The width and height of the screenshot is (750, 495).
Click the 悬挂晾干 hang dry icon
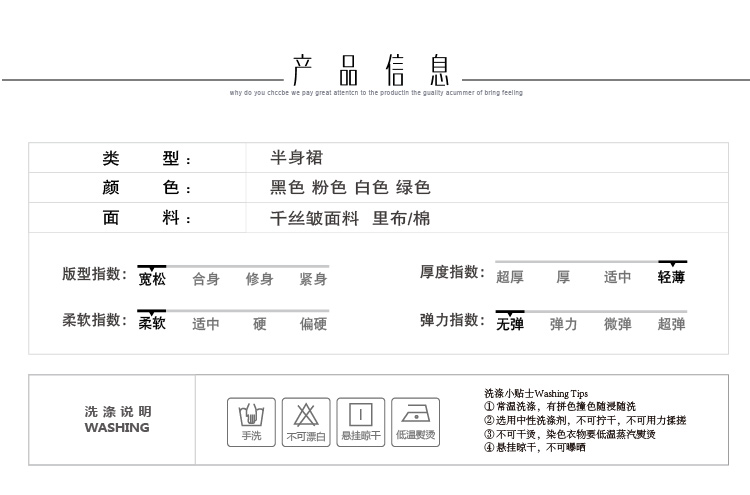pos(361,422)
